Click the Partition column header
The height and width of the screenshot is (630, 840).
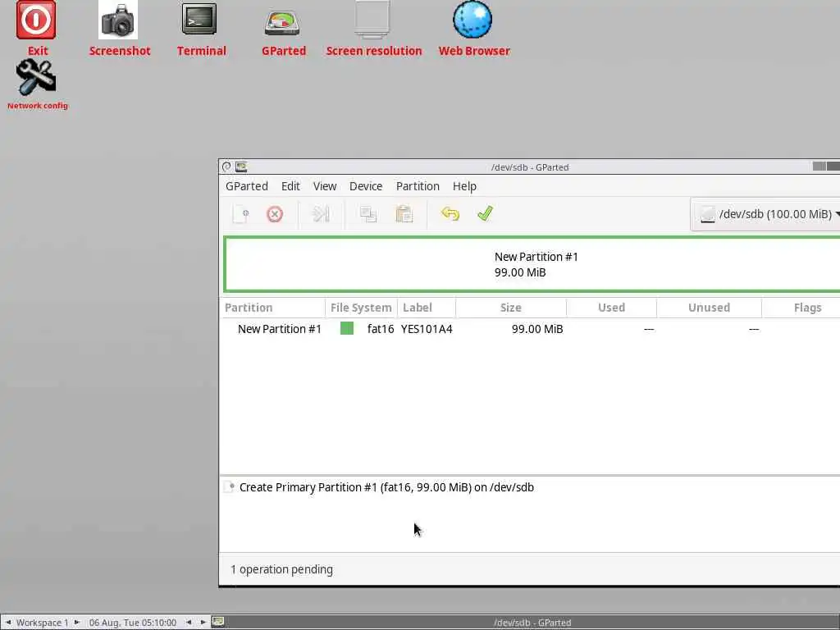click(x=272, y=308)
